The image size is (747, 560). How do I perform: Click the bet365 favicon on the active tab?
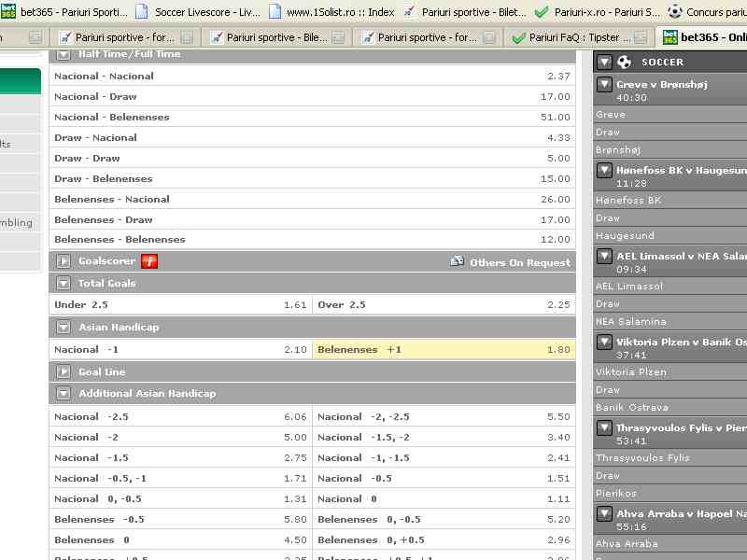670,37
